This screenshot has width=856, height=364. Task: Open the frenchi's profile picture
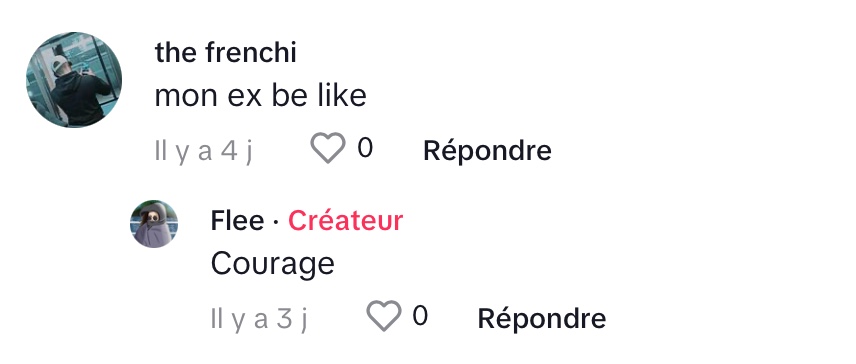click(x=74, y=80)
